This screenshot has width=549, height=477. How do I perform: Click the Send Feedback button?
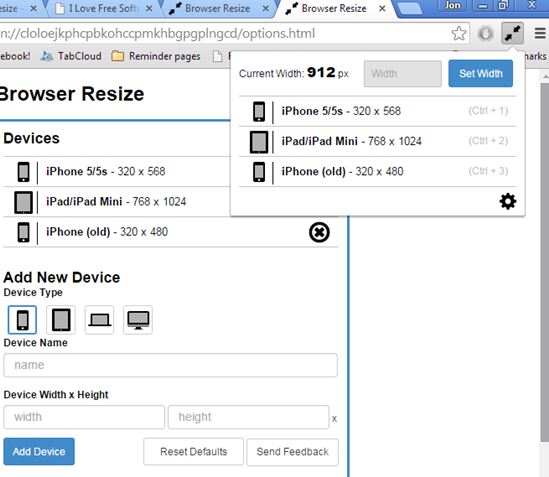(x=292, y=452)
